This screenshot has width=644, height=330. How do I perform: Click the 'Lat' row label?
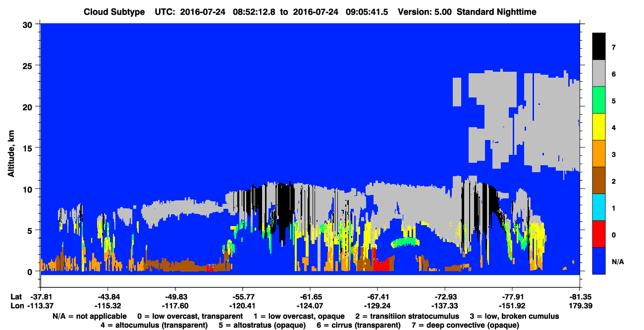[15, 297]
